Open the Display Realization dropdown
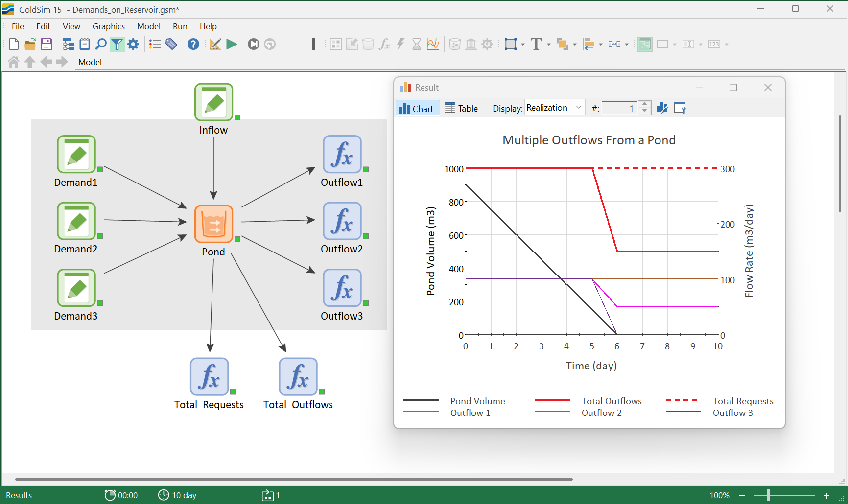 (x=555, y=108)
